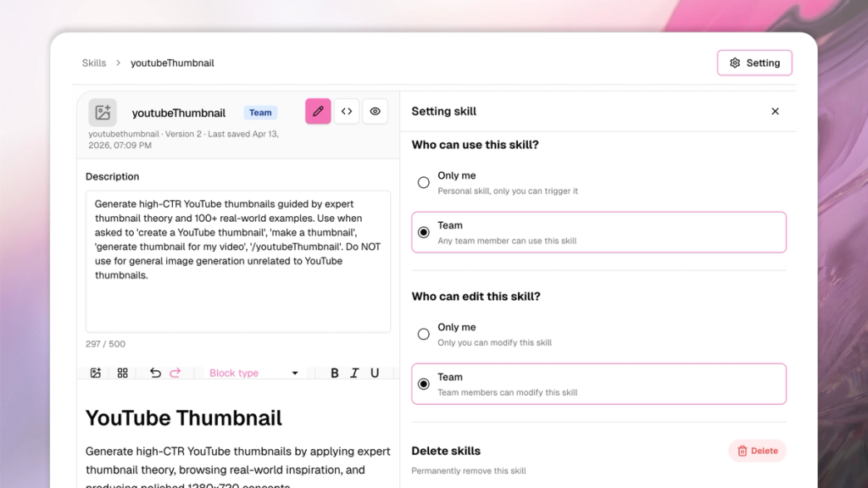Close the Setting skill panel
This screenshot has height=488, width=868.
[x=775, y=111]
